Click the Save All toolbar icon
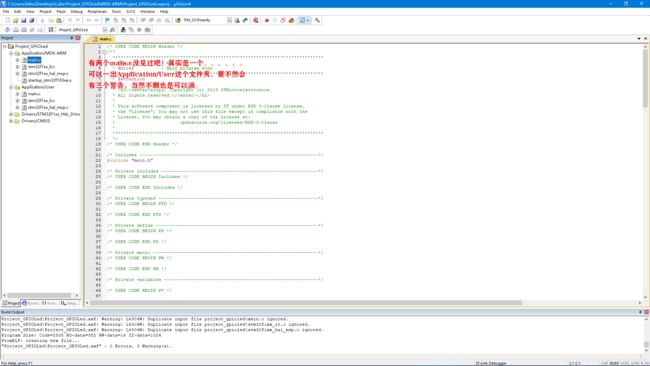The image size is (650, 366). [32, 20]
